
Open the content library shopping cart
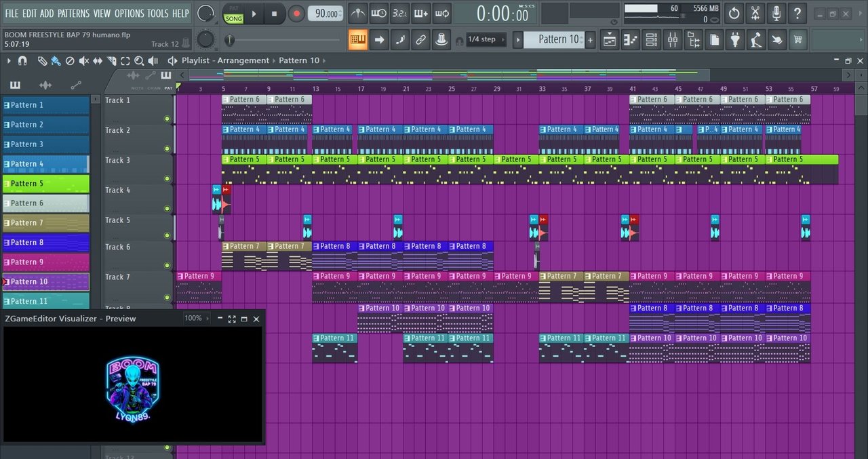coord(799,40)
